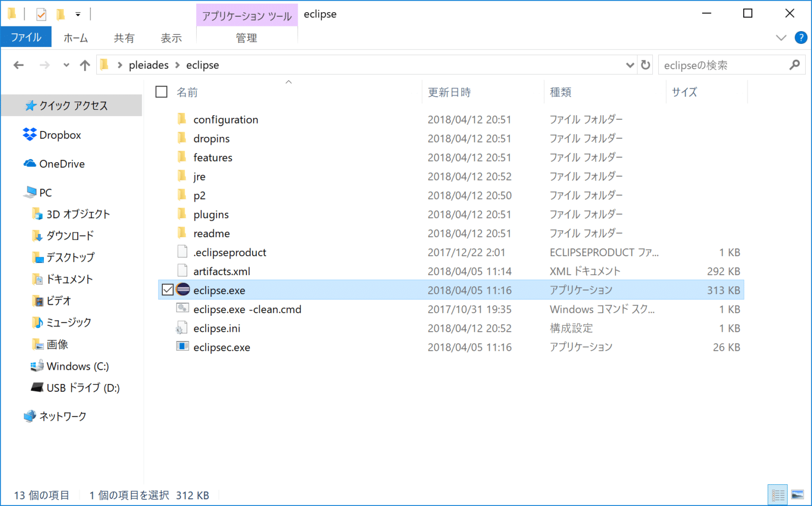Open Explorer help via the question mark icon
Screen dimensions: 812x506
pos(800,38)
